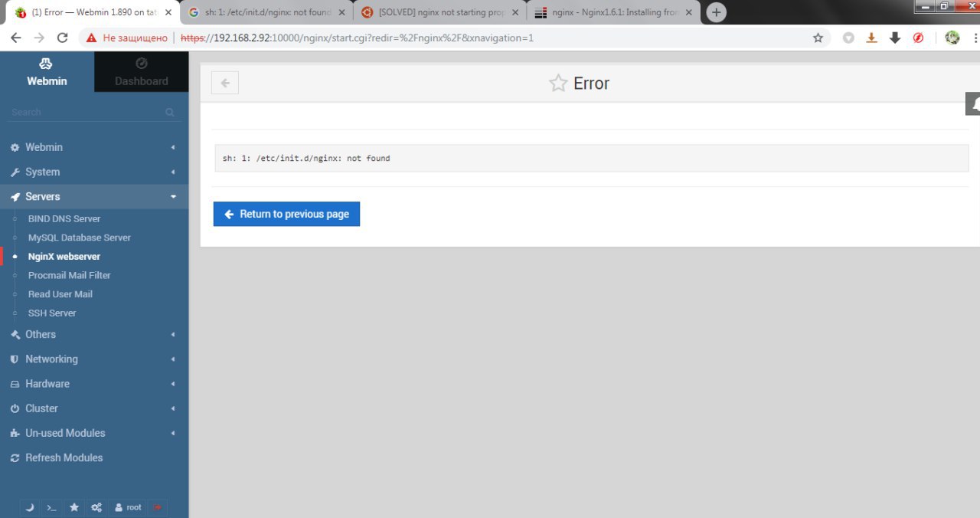
Task: Close the Google search tab
Action: click(341, 12)
